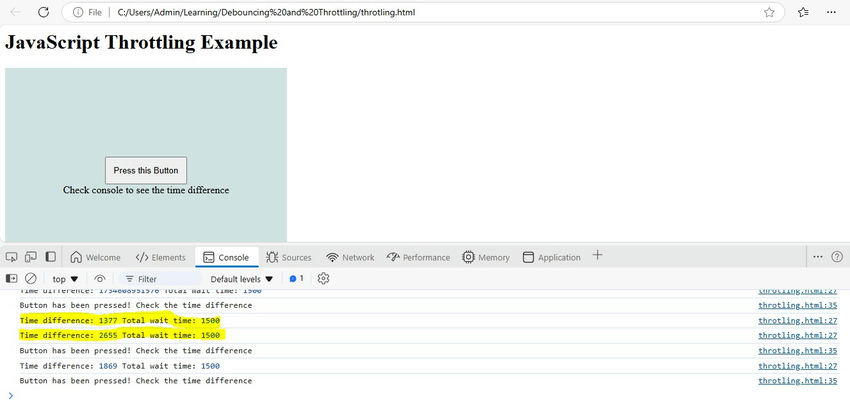Viewport: 850px width, 414px height.
Task: Open the Memory tab
Action: pos(486,257)
